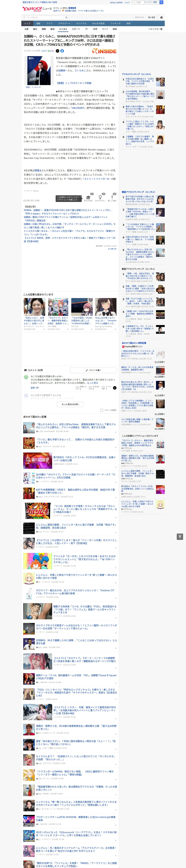Open the comment count icon showing 32
The image size is (186, 868).
[44, 51]
